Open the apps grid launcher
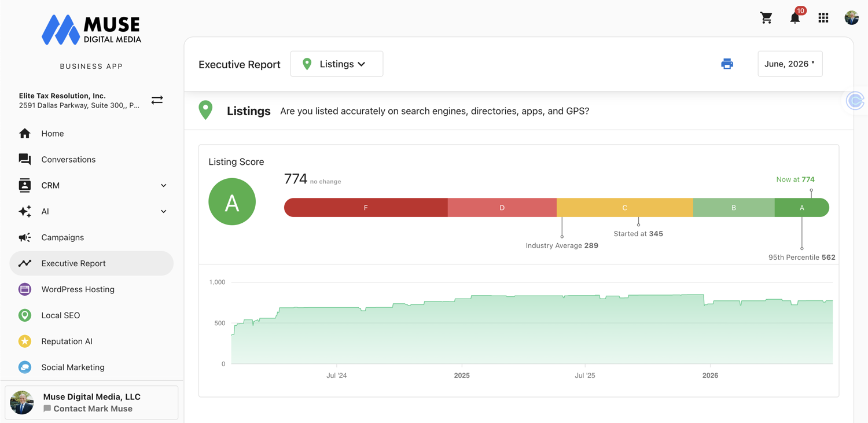This screenshot has width=868, height=423. pos(823,18)
